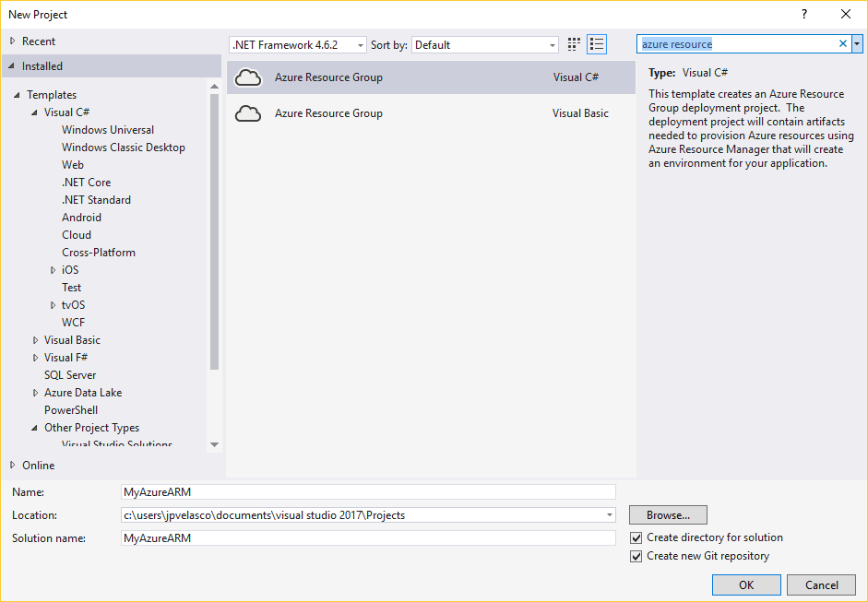Choose Azure Resource Group Visual C# template
Viewport: 868px width, 602px height.
(431, 77)
